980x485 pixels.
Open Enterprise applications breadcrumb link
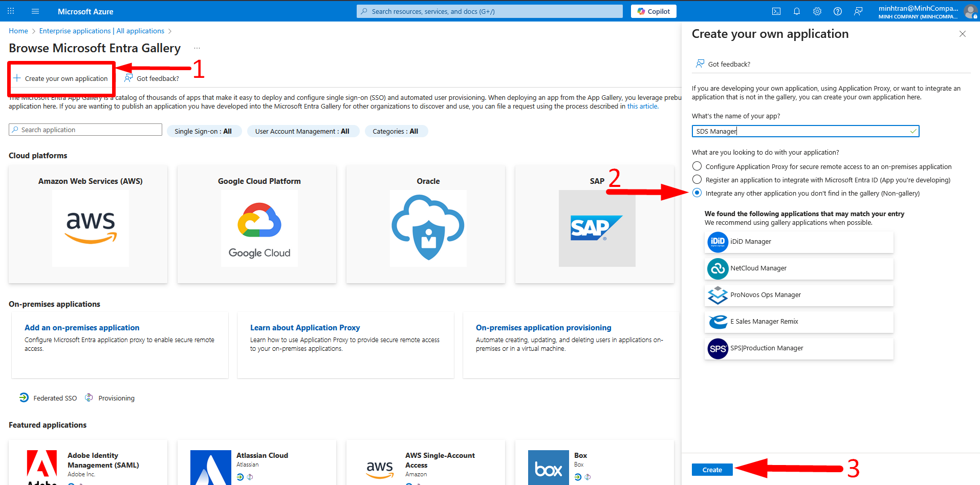102,31
